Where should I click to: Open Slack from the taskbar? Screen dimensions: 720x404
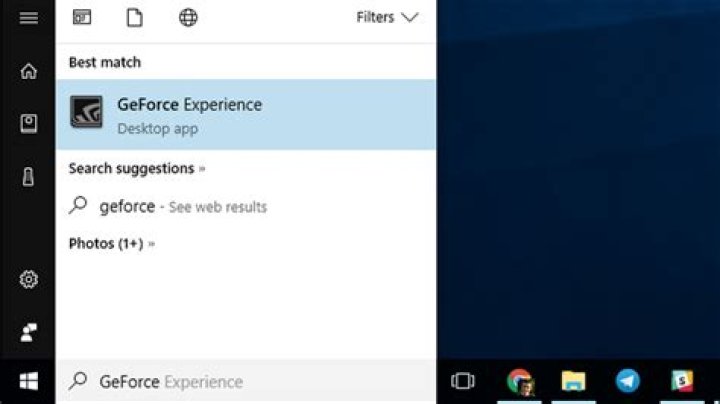[682, 381]
